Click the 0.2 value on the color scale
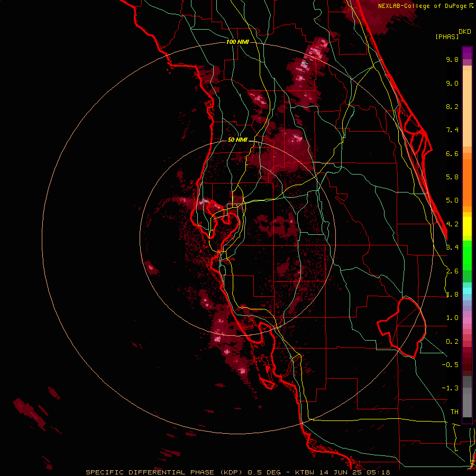476x476 pixels. click(x=452, y=342)
